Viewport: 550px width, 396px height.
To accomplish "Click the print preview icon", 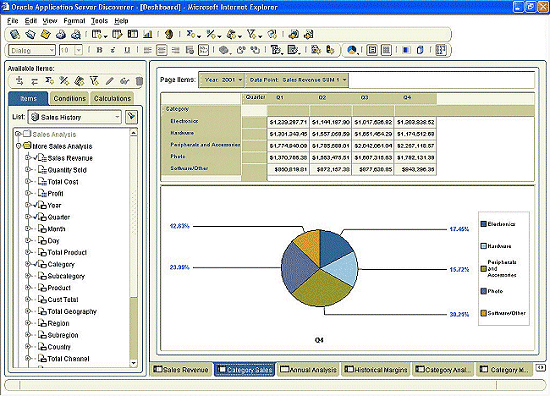I will click(x=76, y=34).
